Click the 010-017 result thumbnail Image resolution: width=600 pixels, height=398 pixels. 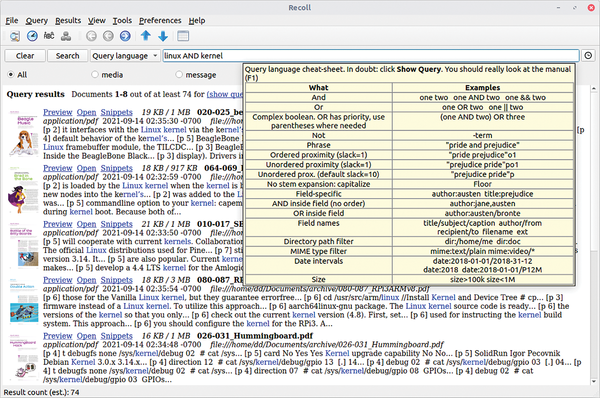pyautogui.click(x=24, y=245)
